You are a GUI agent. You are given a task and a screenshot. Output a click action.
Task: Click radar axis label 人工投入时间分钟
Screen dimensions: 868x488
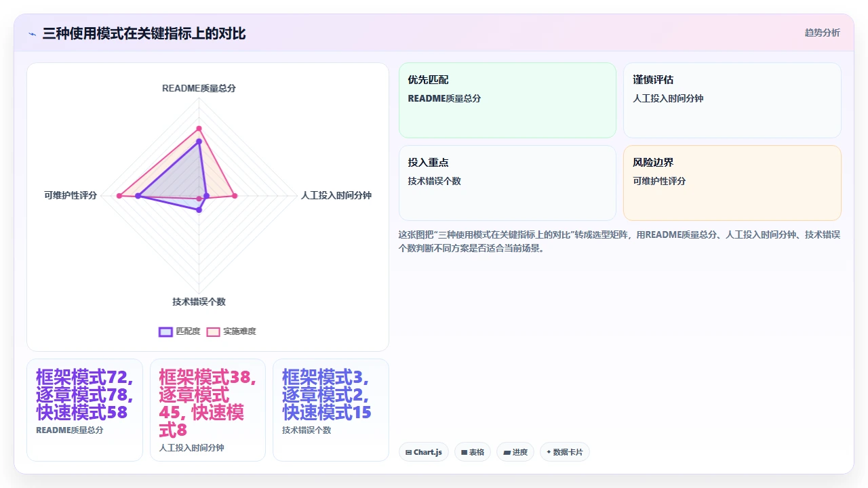336,195
